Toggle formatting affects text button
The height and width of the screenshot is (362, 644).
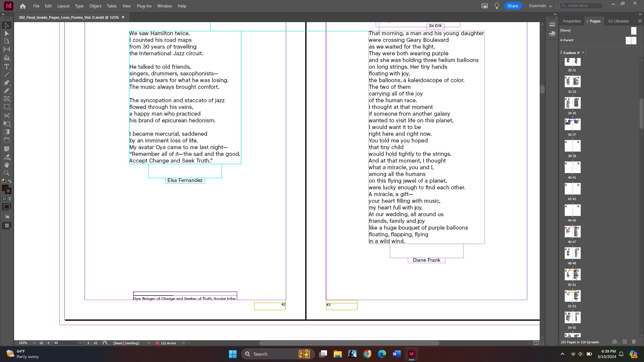10,199
